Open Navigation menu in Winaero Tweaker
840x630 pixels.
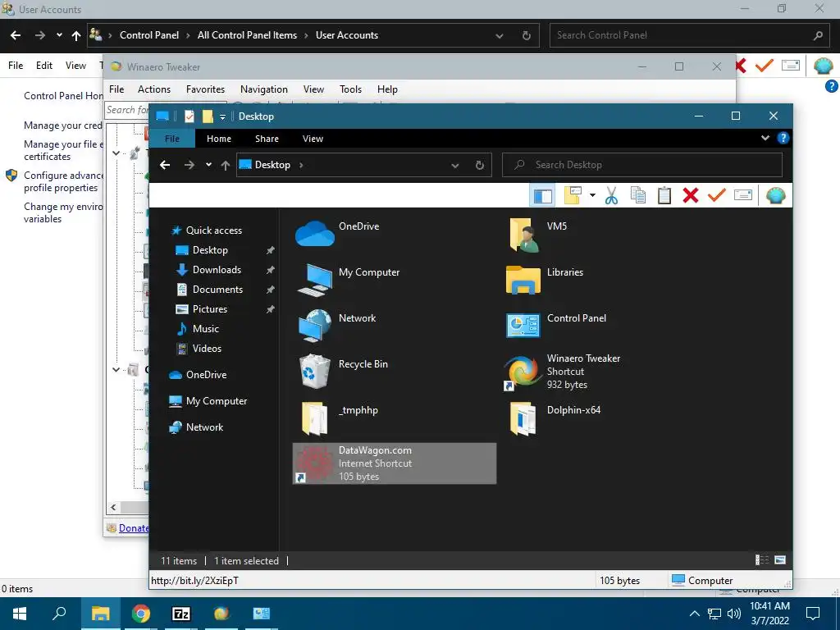(263, 89)
